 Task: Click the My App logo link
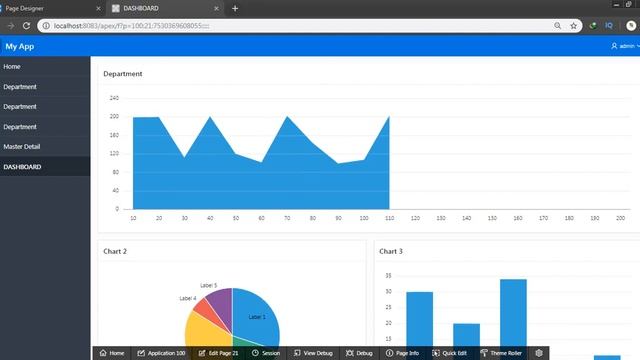point(20,46)
